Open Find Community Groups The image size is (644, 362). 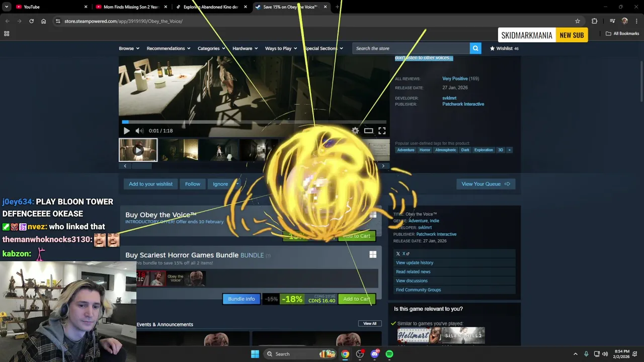pos(418,290)
